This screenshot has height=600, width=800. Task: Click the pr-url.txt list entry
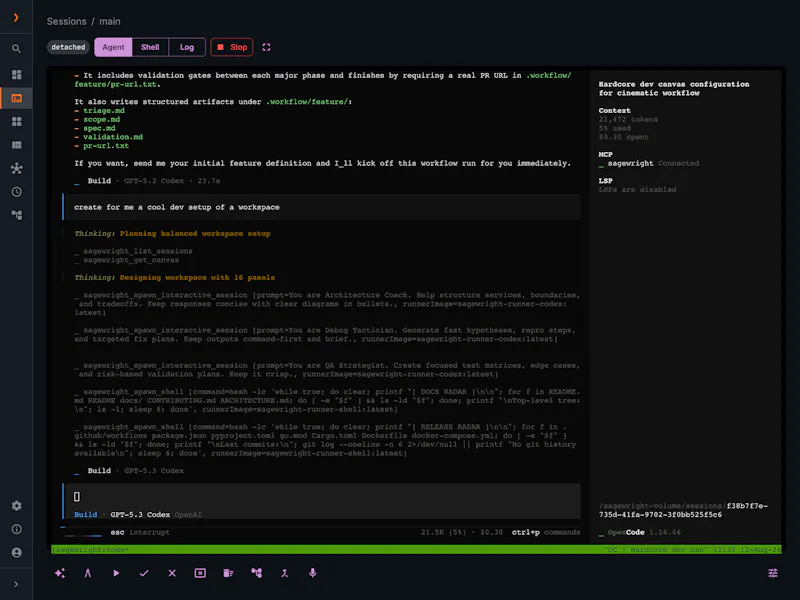106,145
